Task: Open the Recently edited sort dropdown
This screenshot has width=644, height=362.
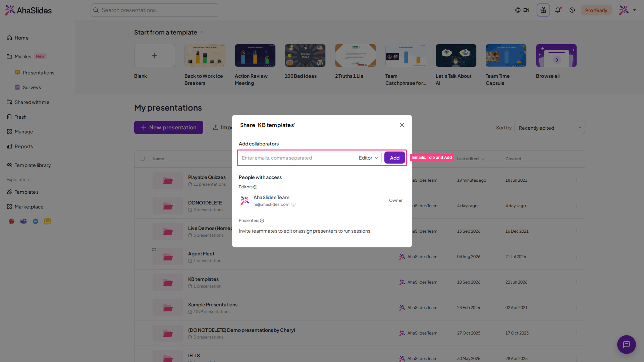Action: [549, 128]
